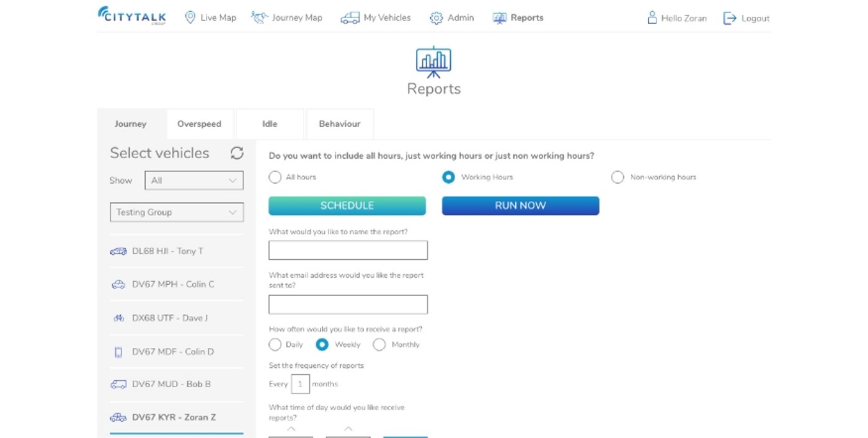Select vehicle DV67 KYR - Zoran Z
The height and width of the screenshot is (438, 868).
(177, 418)
